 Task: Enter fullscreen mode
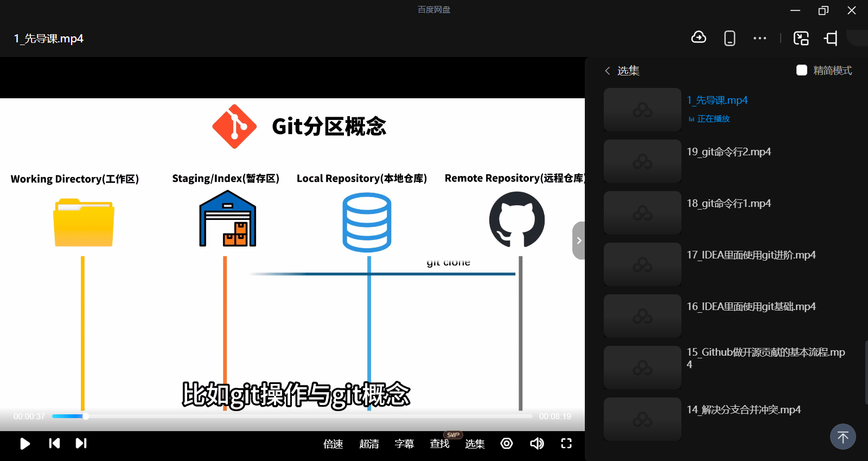(566, 444)
